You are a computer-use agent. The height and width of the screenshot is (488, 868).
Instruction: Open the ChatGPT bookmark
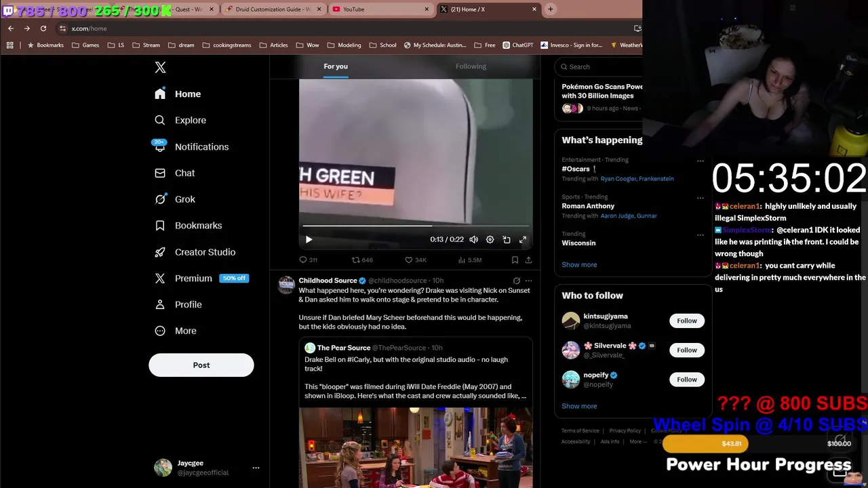tap(518, 45)
